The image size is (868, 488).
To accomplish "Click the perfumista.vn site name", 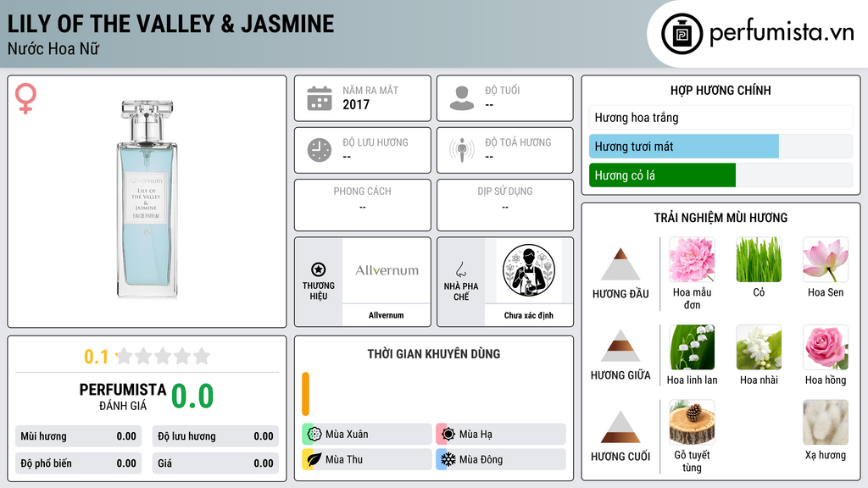I will point(782,33).
